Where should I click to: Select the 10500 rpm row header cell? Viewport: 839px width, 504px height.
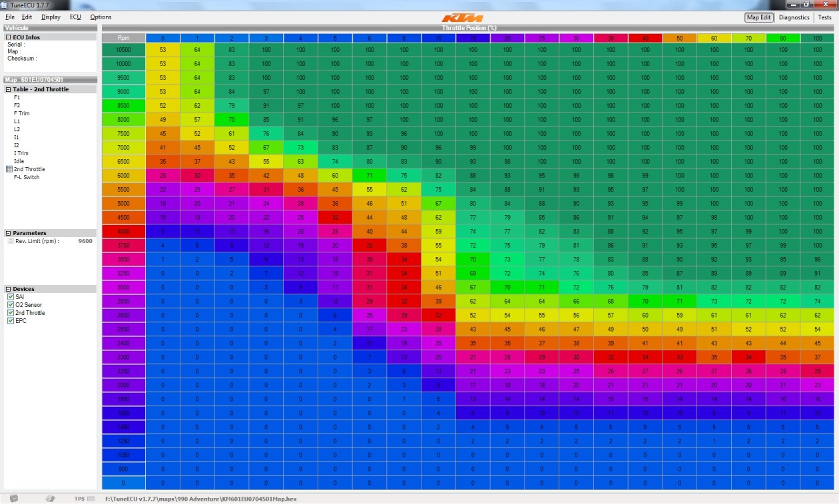tap(123, 49)
